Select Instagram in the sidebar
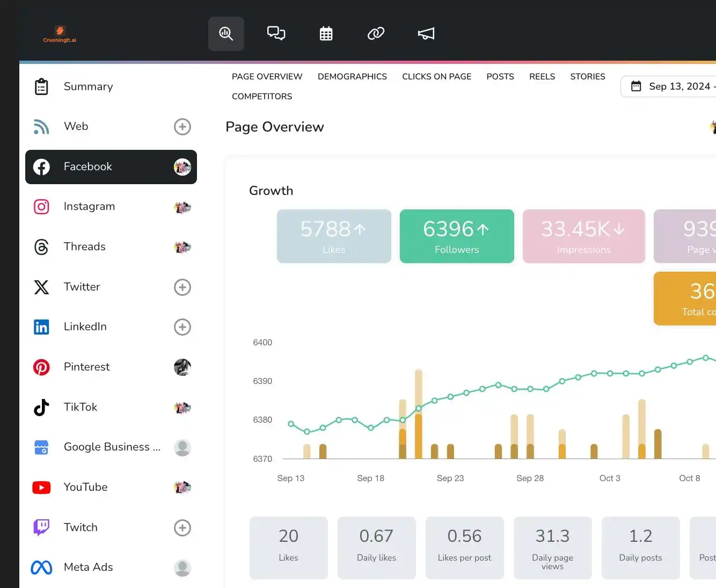Viewport: 716px width, 588px height. (111, 207)
